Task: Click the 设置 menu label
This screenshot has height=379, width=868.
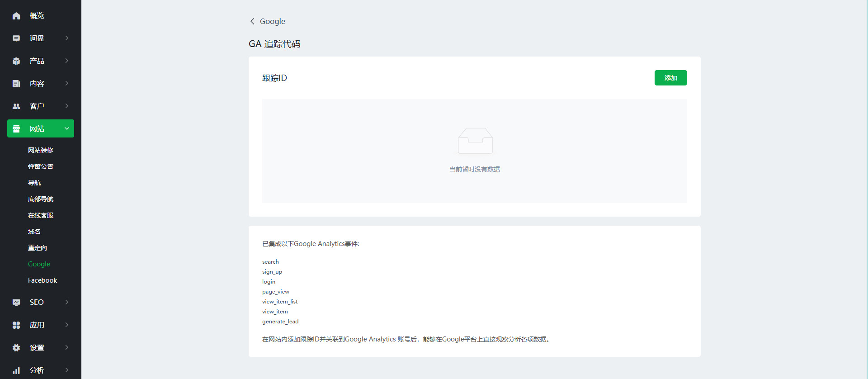Action: click(37, 348)
